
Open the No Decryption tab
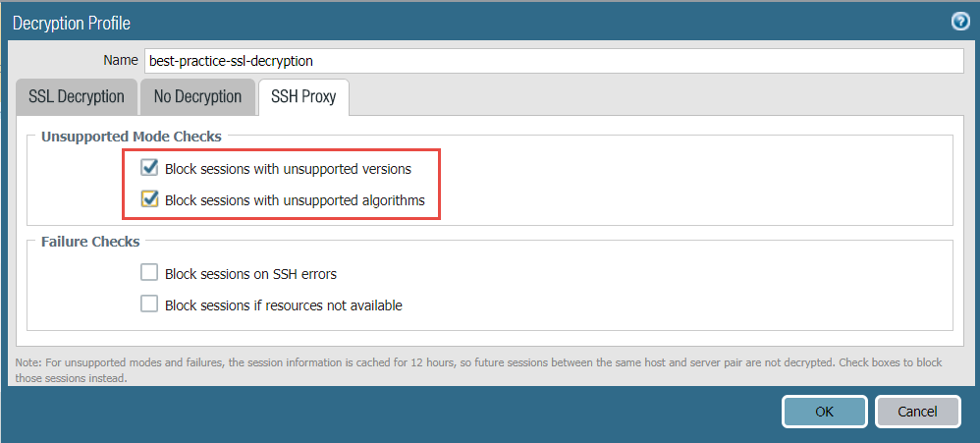coord(197,96)
